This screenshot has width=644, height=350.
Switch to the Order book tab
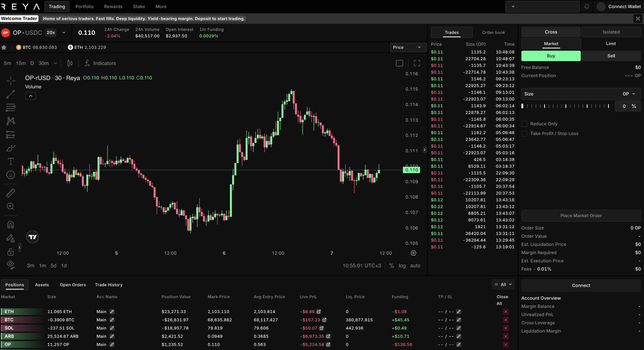click(493, 32)
